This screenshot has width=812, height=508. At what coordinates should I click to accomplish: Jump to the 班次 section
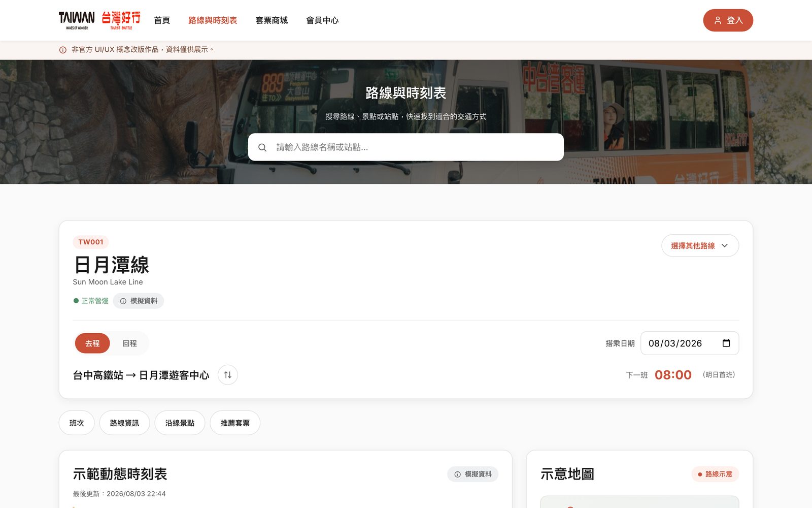pos(77,423)
